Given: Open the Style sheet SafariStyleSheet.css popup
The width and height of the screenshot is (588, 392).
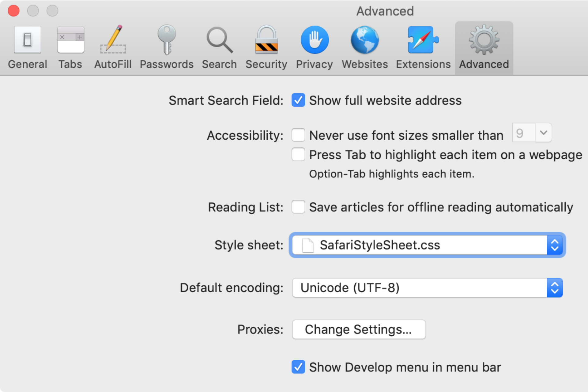Looking at the screenshot, I should click(x=427, y=245).
